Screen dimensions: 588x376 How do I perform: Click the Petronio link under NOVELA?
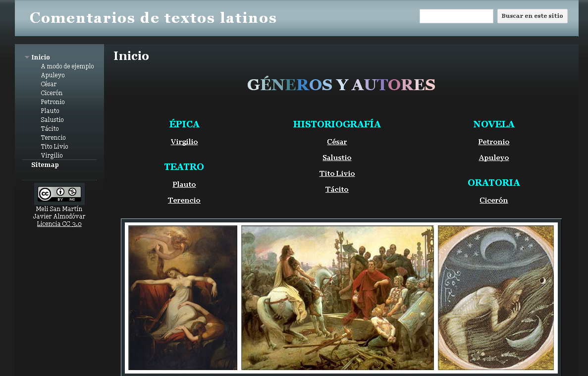(x=493, y=142)
